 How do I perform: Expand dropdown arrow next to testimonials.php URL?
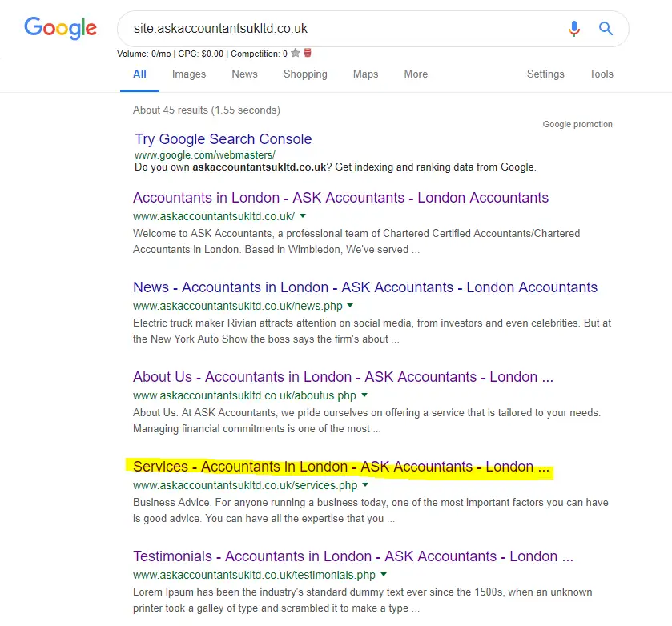coord(384,574)
